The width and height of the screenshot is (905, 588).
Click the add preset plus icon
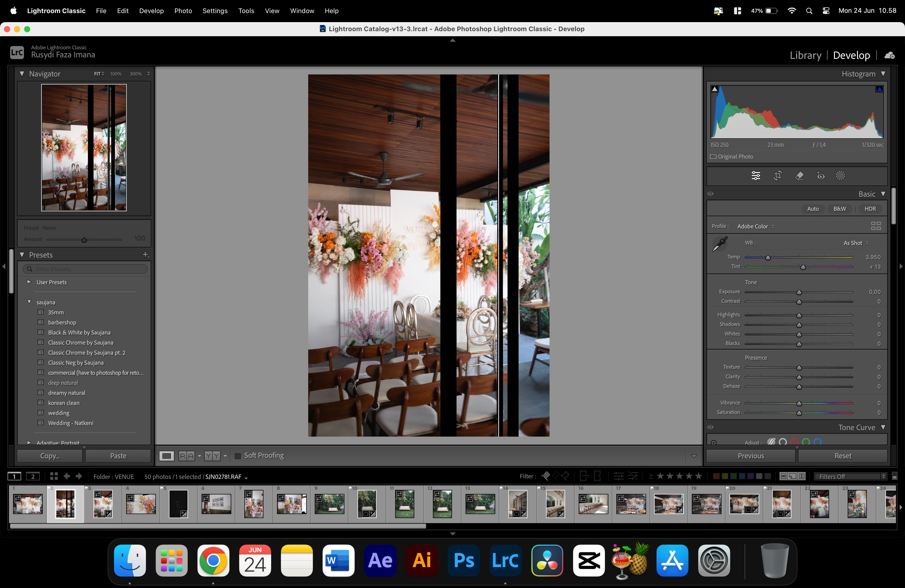tap(145, 255)
